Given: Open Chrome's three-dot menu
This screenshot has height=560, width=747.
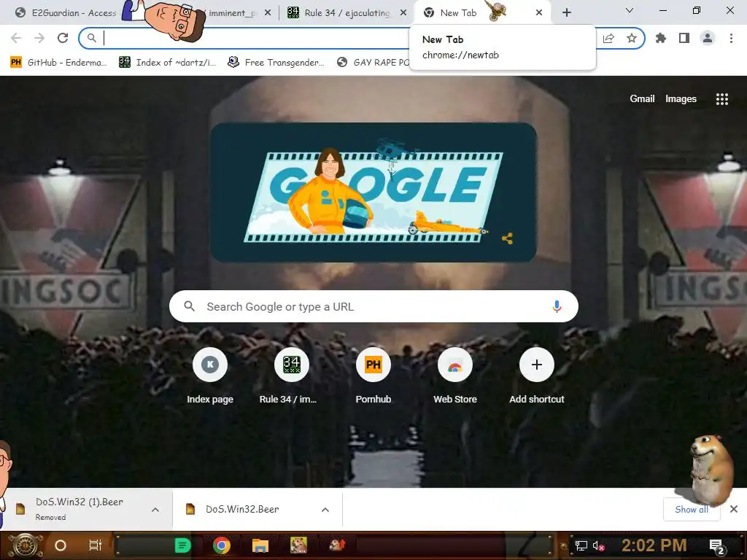Looking at the screenshot, I should [x=731, y=38].
